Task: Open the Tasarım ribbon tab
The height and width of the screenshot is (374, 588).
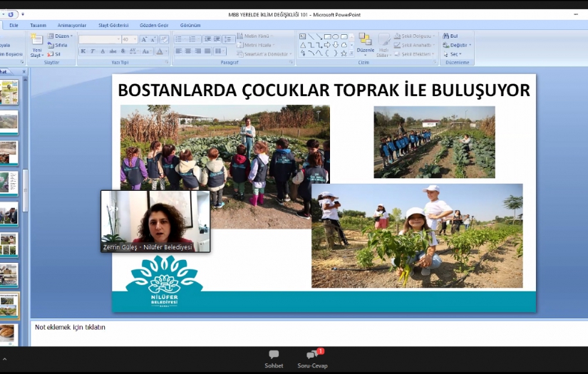Action: (38, 25)
